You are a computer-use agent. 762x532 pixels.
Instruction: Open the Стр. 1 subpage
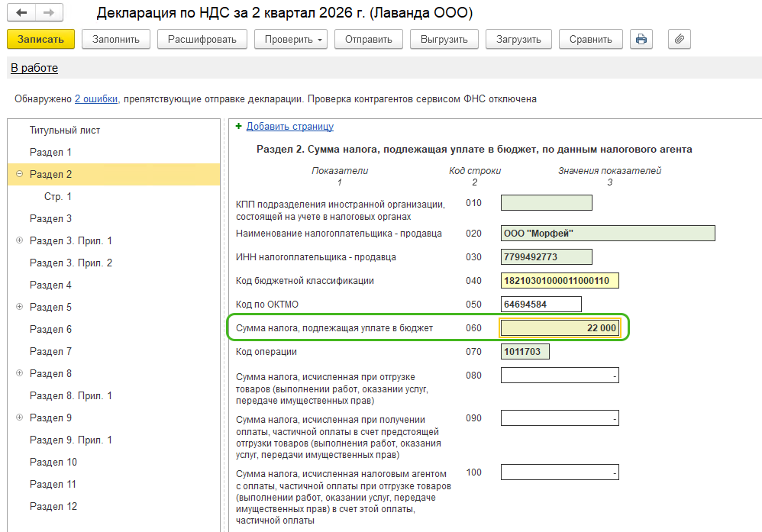pyautogui.click(x=58, y=196)
